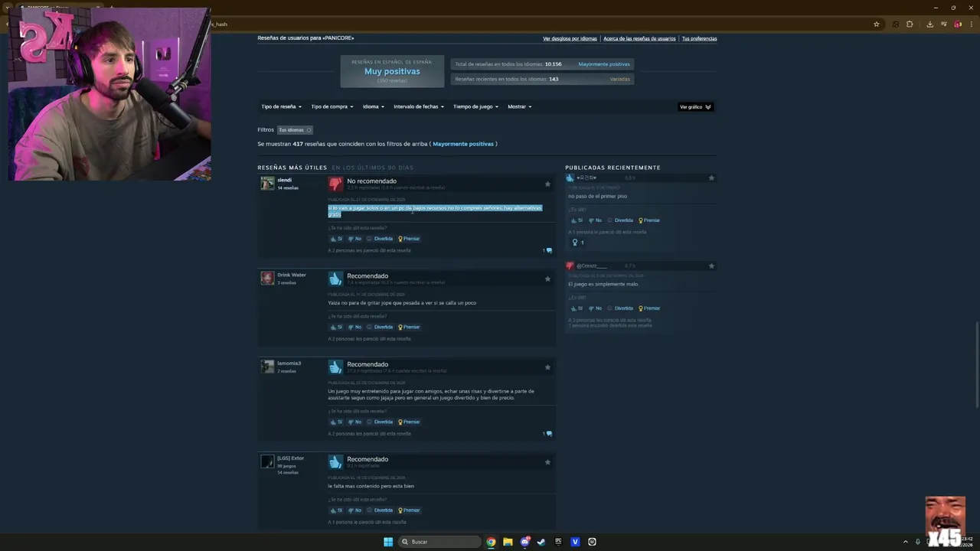Open comments bubble on slendi's review
The image size is (980, 551).
(x=548, y=250)
